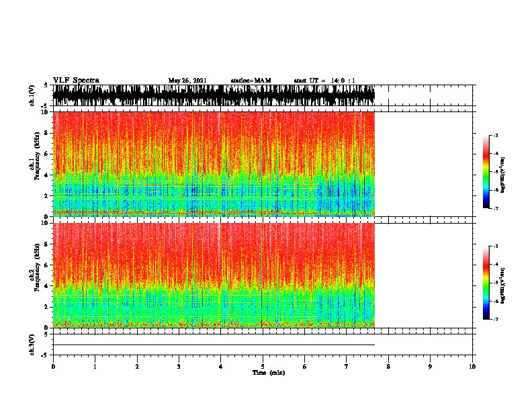Click the "ch.1(V)" axis label

pyautogui.click(x=32, y=95)
